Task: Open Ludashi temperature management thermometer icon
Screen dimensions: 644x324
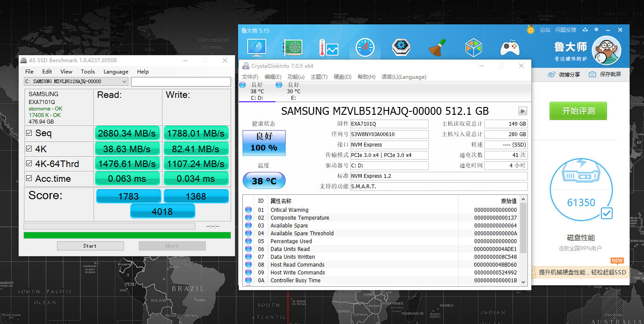Action: [329, 47]
